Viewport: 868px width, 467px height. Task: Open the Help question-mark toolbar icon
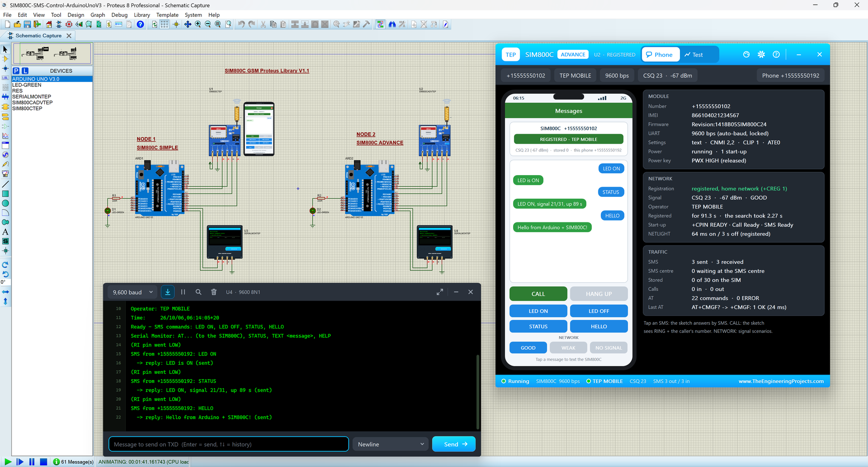(140, 24)
